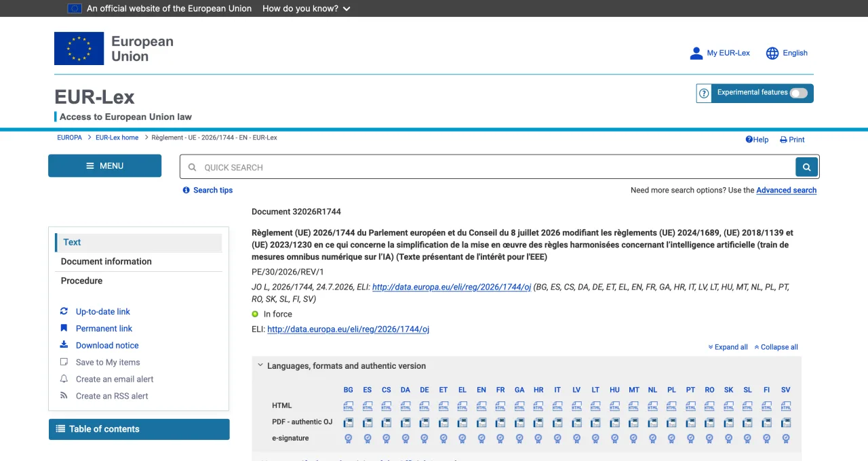Open the ELI link under In force
The height and width of the screenshot is (461, 868).
coord(349,329)
